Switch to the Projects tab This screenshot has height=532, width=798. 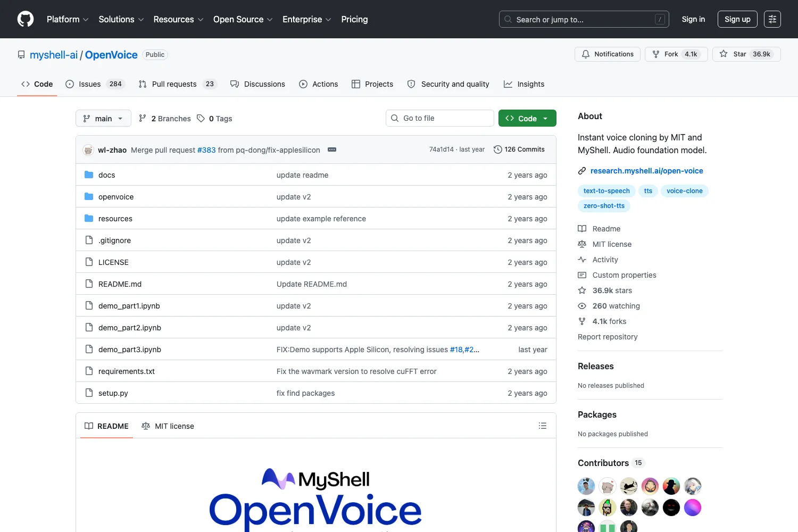[x=372, y=84]
